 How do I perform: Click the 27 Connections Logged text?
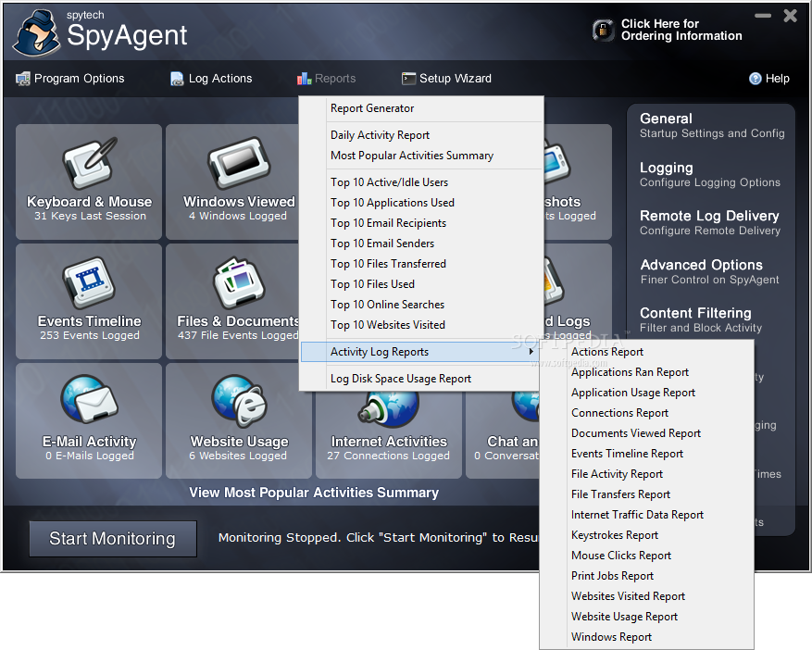tap(388, 456)
